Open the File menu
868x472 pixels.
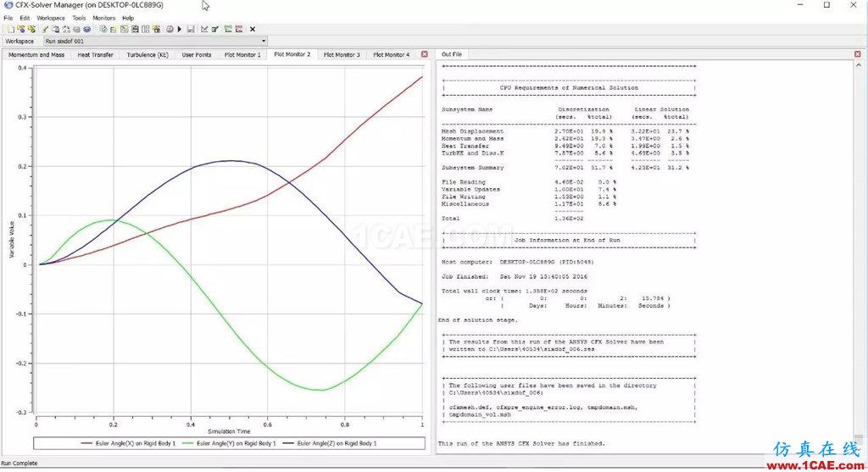click(x=8, y=18)
